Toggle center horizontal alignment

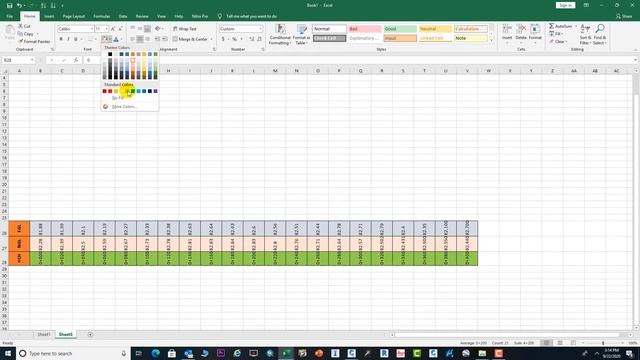tap(140, 39)
